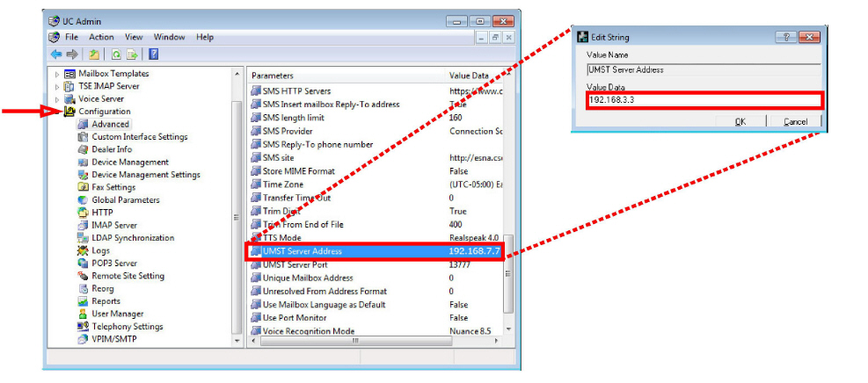The width and height of the screenshot is (868, 383).
Task: Click the Edit String dialog help button
Action: (785, 37)
